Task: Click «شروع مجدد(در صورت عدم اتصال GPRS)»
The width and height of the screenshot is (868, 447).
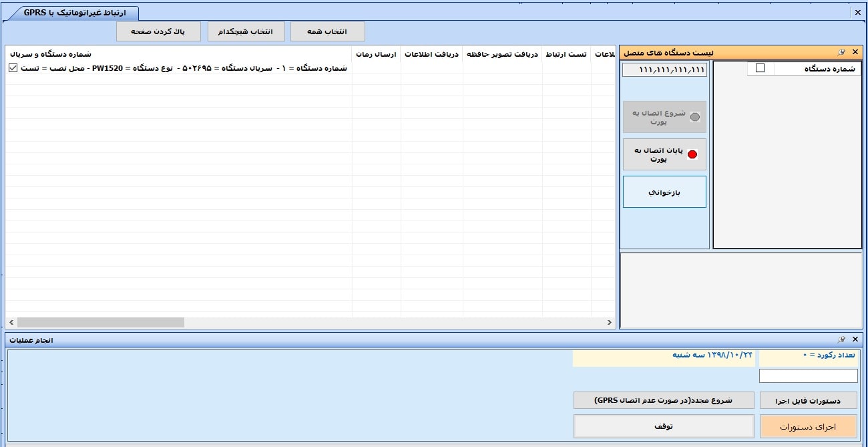Action: pos(664,400)
